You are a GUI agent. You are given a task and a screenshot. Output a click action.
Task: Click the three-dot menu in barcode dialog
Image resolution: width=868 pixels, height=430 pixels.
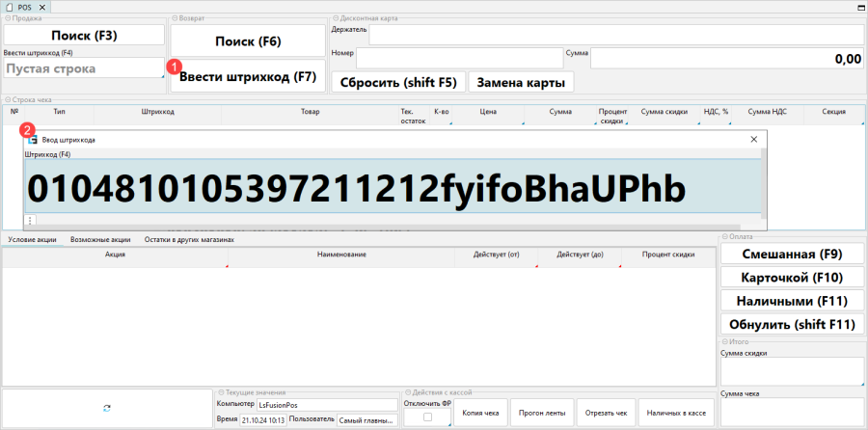tap(30, 221)
